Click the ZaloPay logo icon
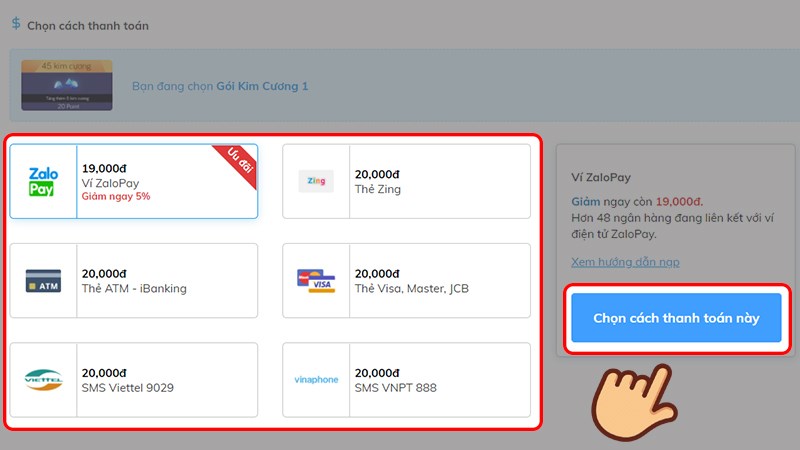800x450 pixels. (43, 182)
